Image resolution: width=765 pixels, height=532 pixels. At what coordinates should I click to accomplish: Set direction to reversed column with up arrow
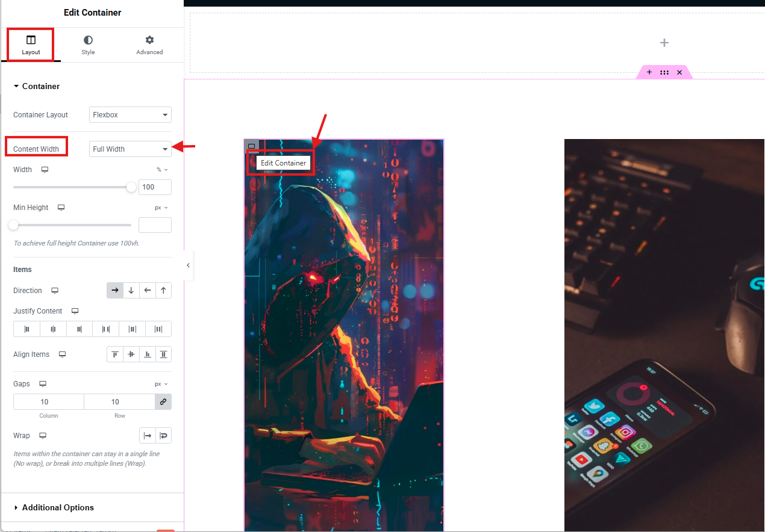[x=164, y=290]
